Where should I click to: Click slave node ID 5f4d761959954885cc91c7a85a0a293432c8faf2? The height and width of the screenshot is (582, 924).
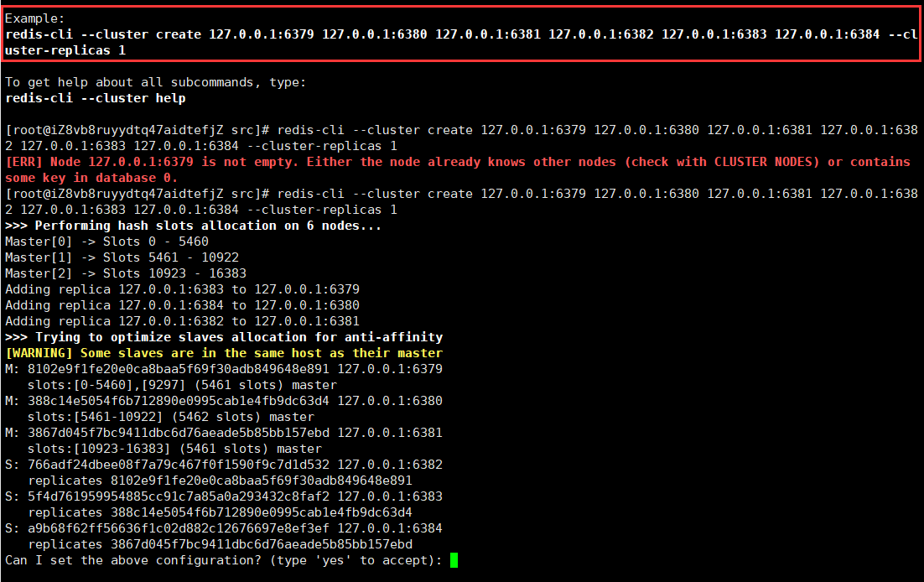coord(179,496)
